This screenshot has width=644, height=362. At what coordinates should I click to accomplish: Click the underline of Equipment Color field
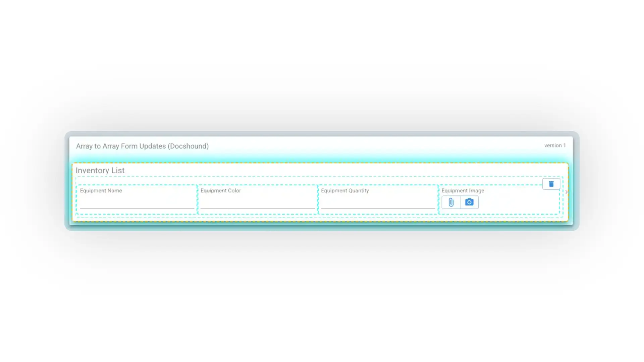point(257,208)
